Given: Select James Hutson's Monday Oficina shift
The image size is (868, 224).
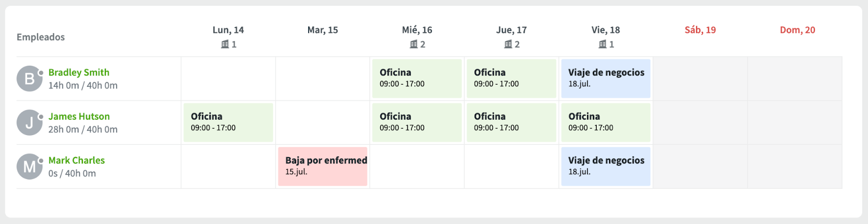Looking at the screenshot, I should pos(228,123).
